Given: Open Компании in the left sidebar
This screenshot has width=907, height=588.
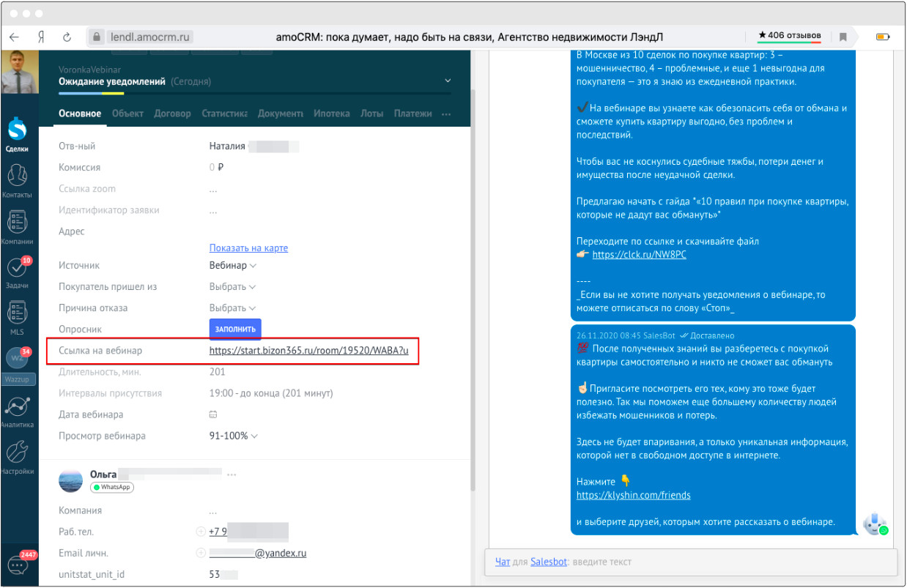Looking at the screenshot, I should 18,228.
